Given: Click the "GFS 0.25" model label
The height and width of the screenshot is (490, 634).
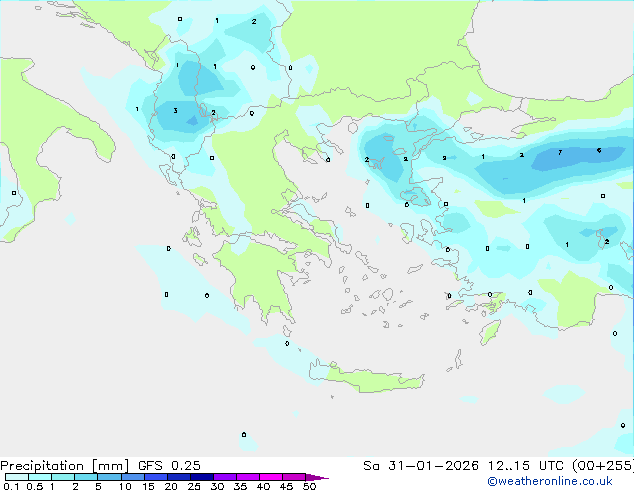Looking at the screenshot, I should (x=169, y=466).
